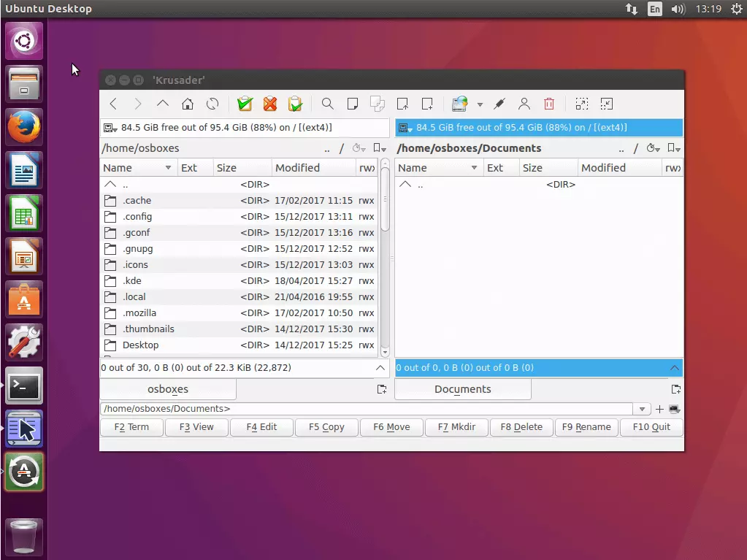Click the invert selection clipboard icon
The width and height of the screenshot is (747, 560).
pos(295,104)
